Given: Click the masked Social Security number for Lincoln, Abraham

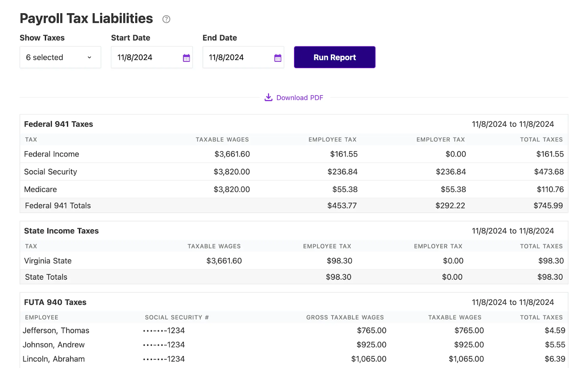Looking at the screenshot, I should [x=163, y=358].
